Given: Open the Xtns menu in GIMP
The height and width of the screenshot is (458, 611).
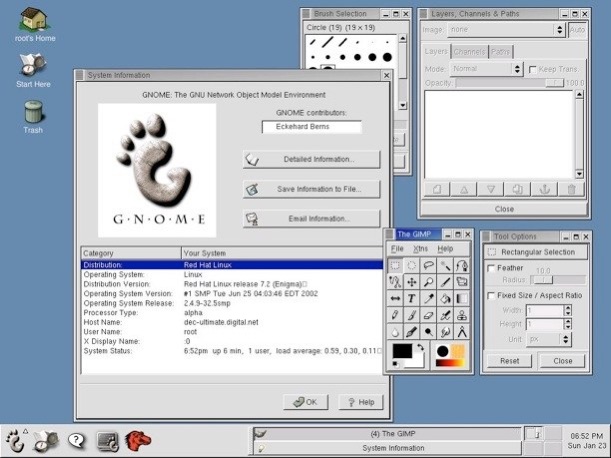Looking at the screenshot, I should point(420,248).
